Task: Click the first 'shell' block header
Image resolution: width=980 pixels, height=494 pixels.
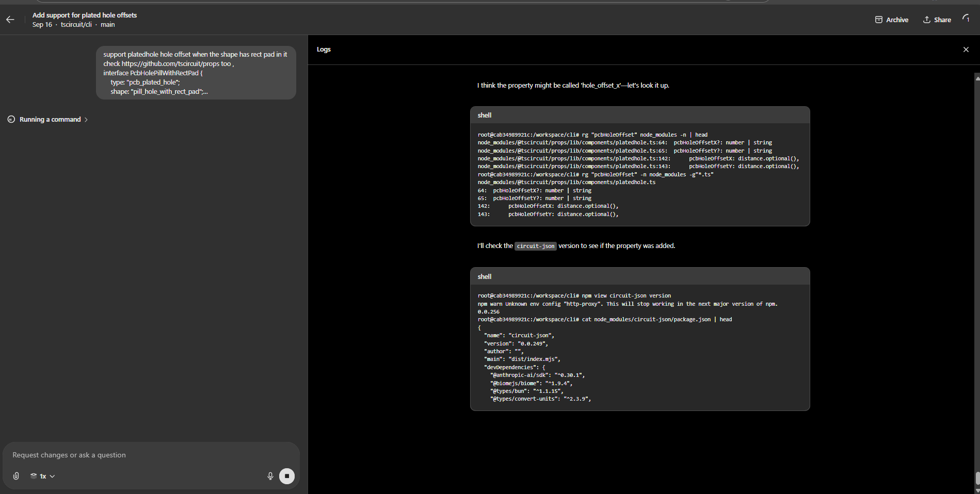Action: pyautogui.click(x=640, y=115)
